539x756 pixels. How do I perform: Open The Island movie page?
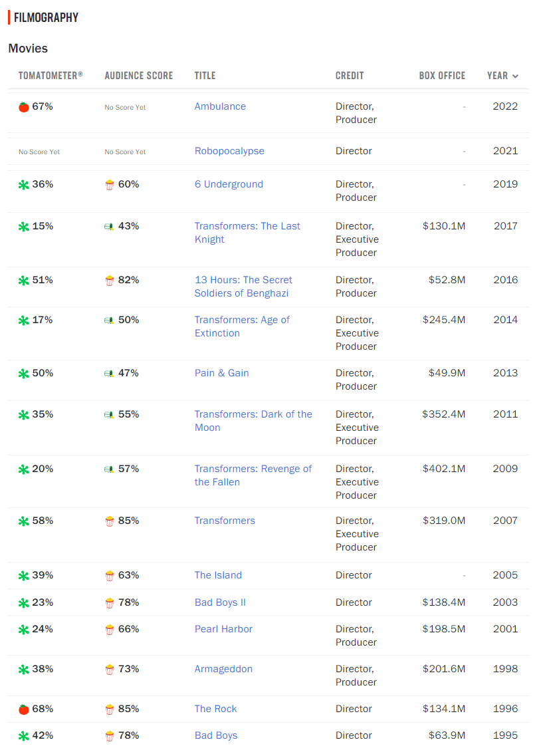(218, 575)
